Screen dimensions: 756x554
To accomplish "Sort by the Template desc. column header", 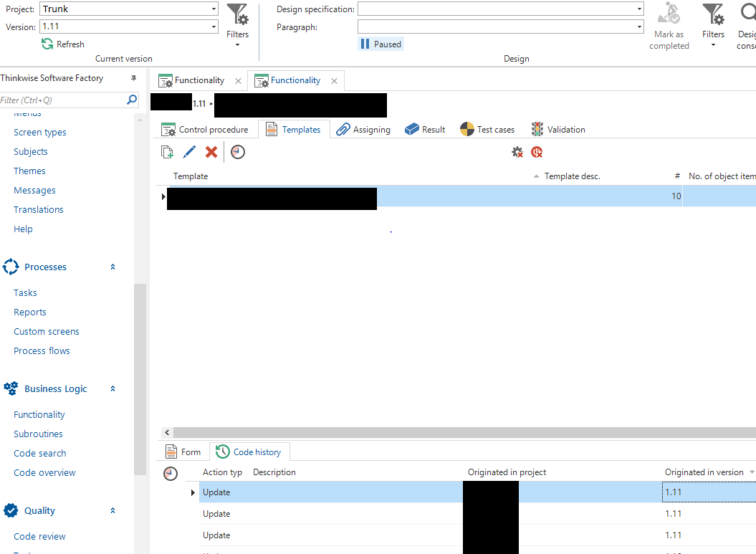I will (573, 176).
